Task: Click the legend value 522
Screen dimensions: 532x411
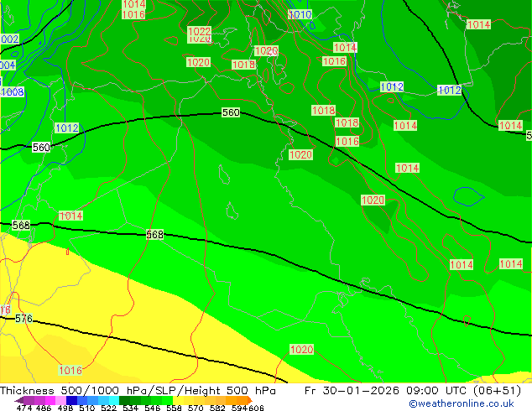Action: click(108, 408)
